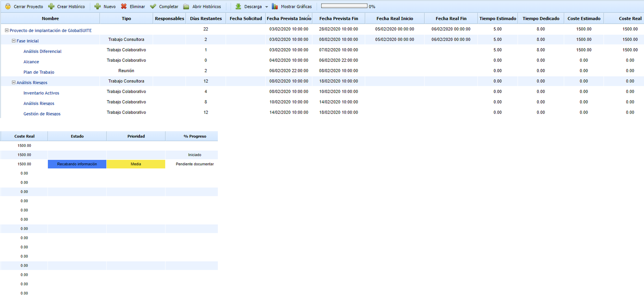
Task: Click the blue Recabando información status cell
Action: (x=77, y=164)
